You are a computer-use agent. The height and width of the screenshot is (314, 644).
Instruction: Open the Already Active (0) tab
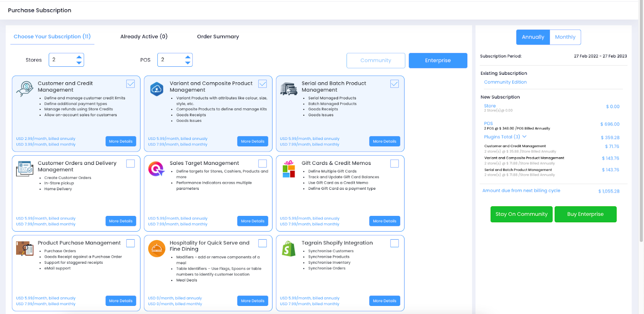(x=144, y=37)
